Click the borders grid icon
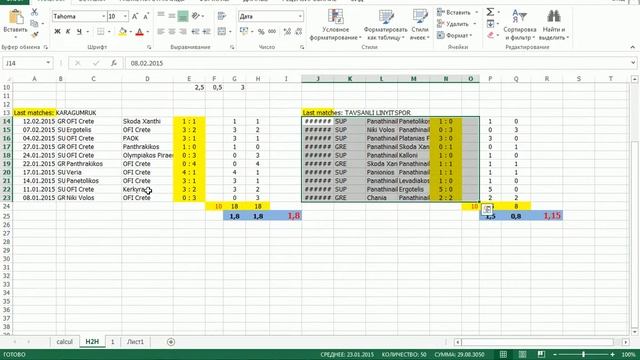The image size is (640, 360). pyautogui.click(x=100, y=31)
